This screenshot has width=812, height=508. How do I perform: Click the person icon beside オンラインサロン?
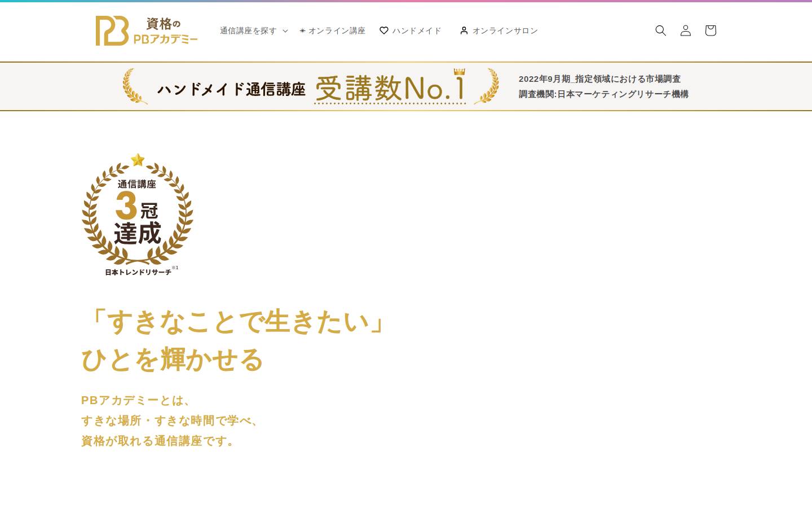click(464, 30)
